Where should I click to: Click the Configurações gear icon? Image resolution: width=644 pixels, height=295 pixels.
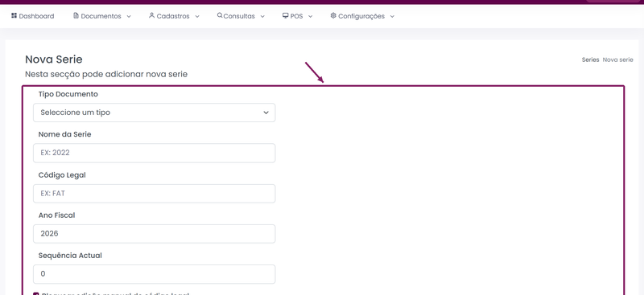coord(333,15)
